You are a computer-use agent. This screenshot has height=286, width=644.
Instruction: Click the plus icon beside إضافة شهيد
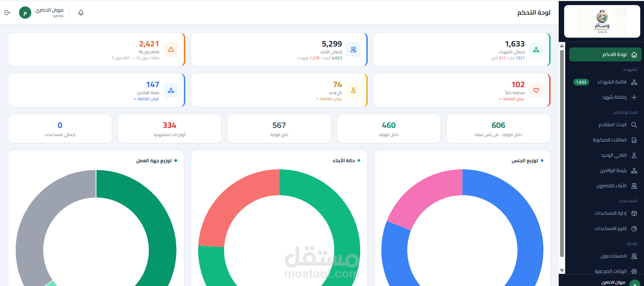[634, 97]
